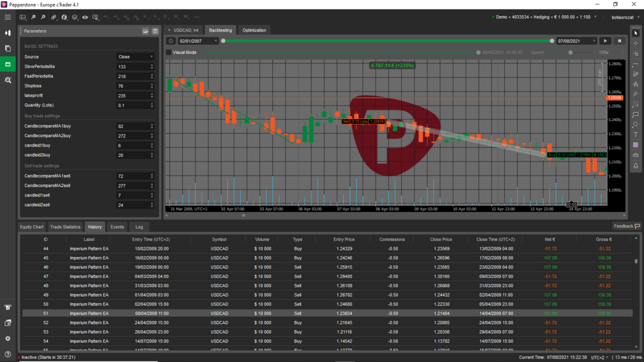Image resolution: width=644 pixels, height=362 pixels.
Task: Open the Copy sidebar icon
Action: (x=8, y=49)
